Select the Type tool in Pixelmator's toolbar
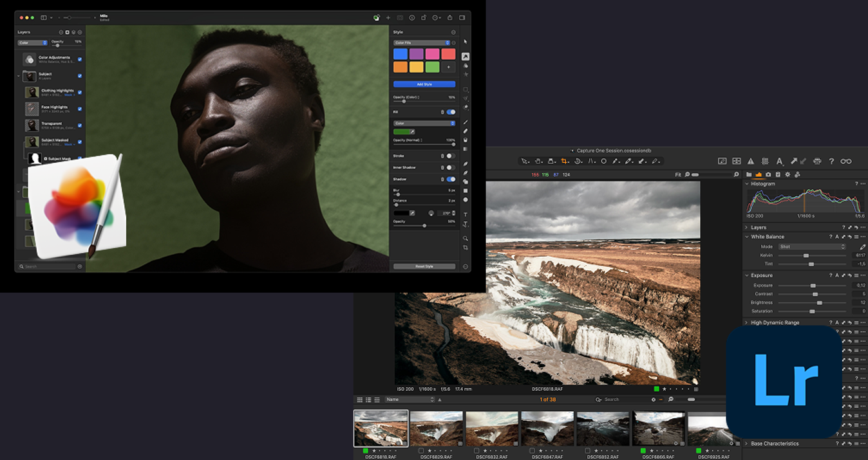The width and height of the screenshot is (868, 460). point(465,214)
